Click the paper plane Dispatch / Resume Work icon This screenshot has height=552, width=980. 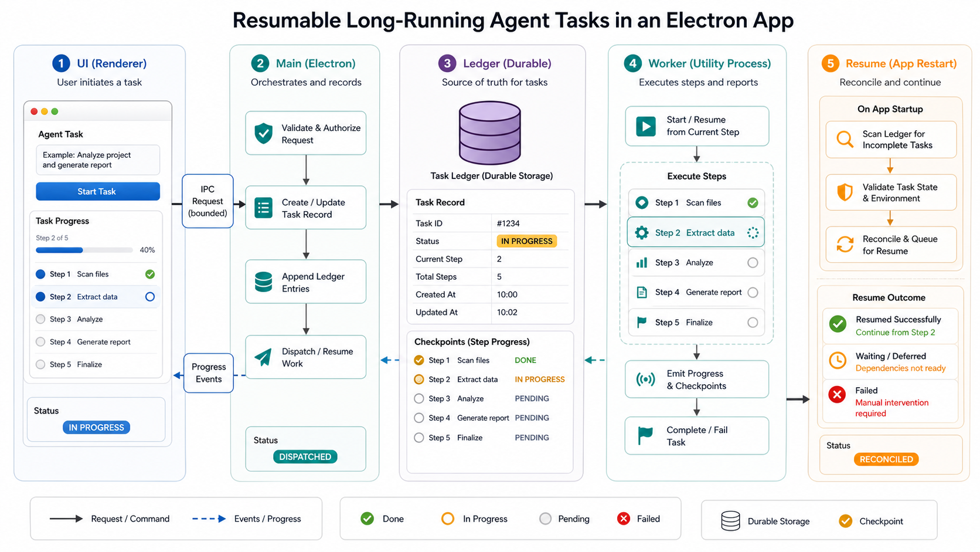point(263,357)
